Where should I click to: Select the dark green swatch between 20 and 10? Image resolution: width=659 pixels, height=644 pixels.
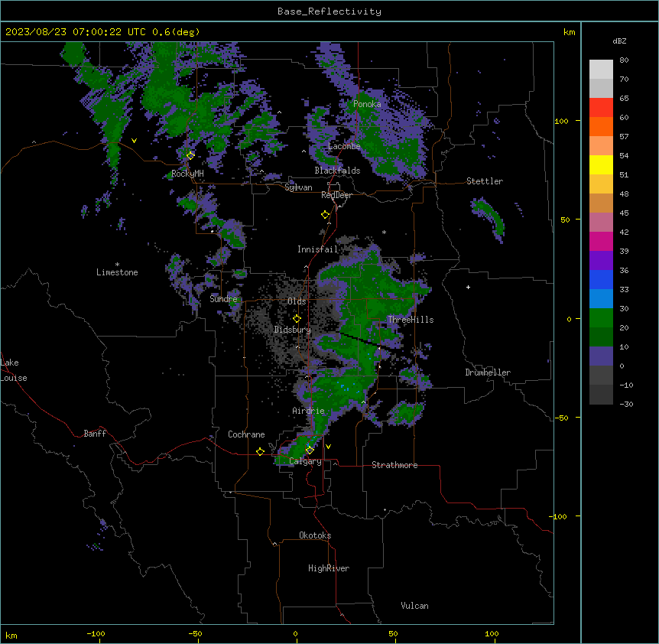[601, 337]
